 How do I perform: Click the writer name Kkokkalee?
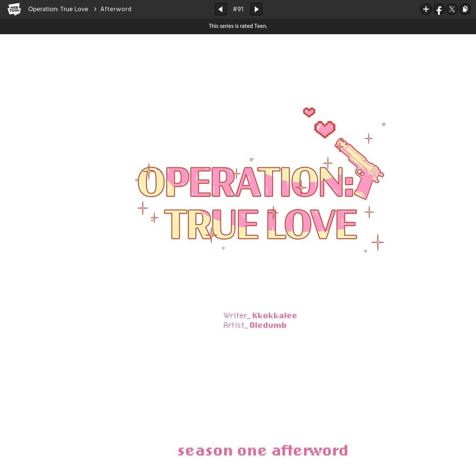tap(275, 316)
